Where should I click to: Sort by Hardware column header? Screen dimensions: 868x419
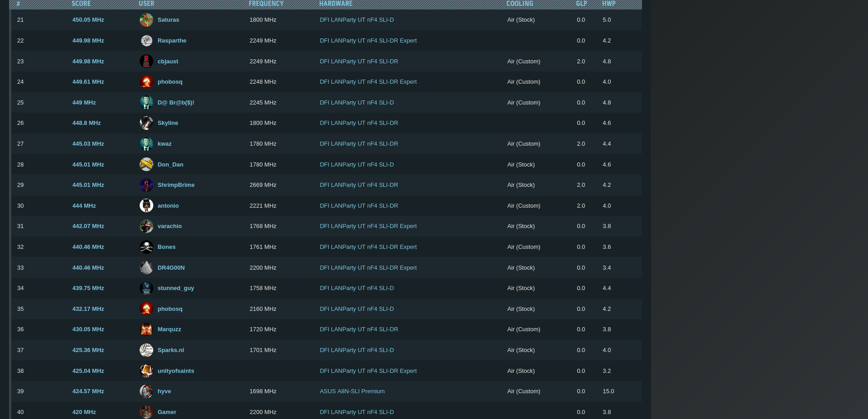pos(335,4)
